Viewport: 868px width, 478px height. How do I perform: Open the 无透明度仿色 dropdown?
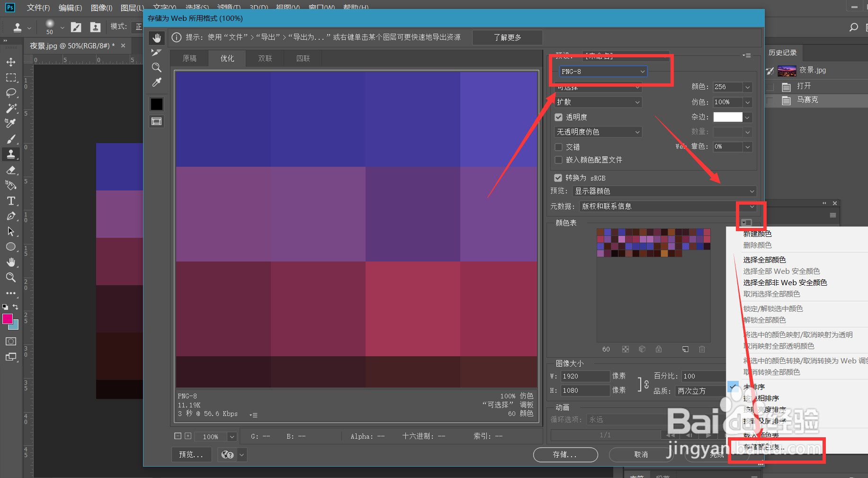click(598, 132)
